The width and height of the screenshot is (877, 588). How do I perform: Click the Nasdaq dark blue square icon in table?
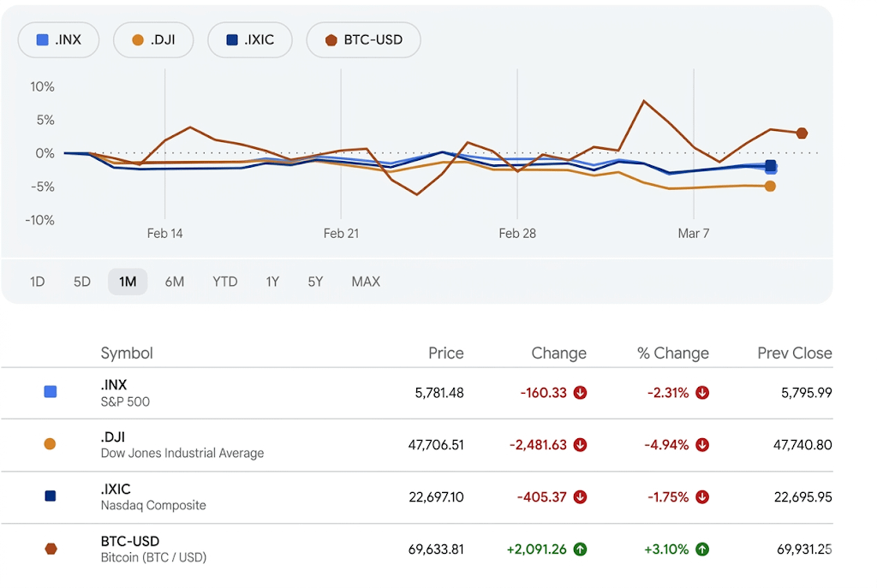[x=50, y=496]
